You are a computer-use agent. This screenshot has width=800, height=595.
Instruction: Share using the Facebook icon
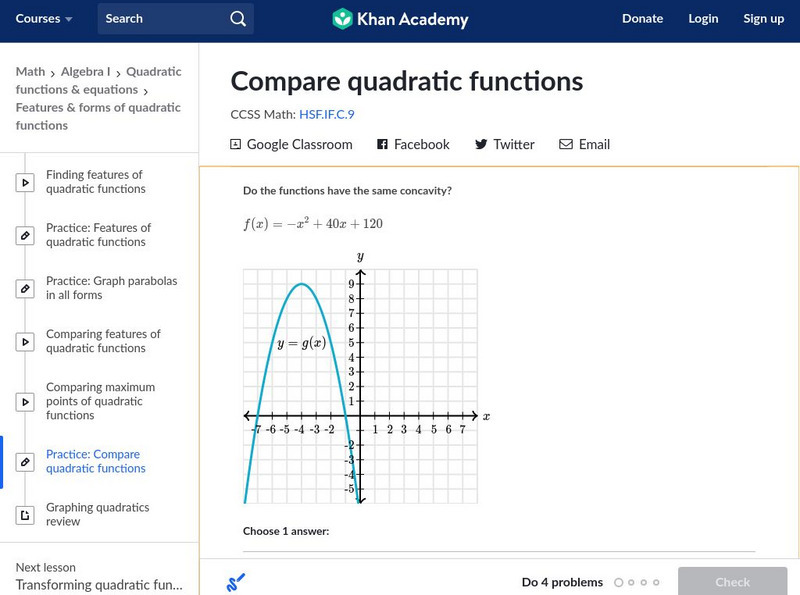click(382, 144)
